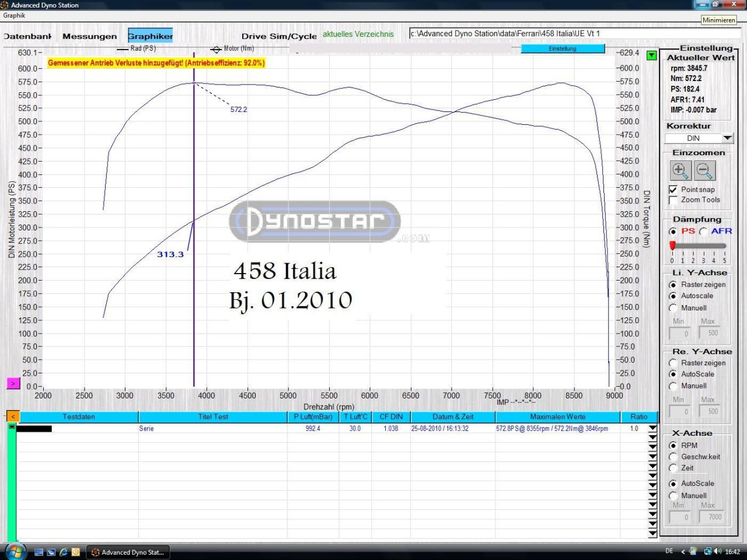Click the zoom in magnifier icon
This screenshot has height=560, width=747.
680,171
